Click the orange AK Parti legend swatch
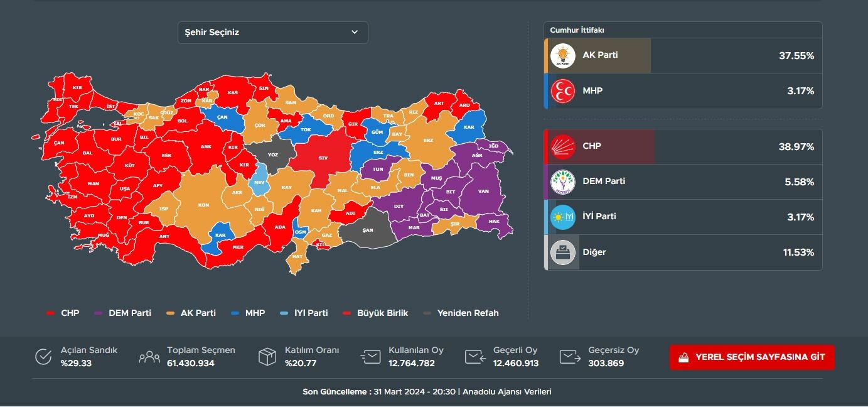Viewport: 868px width, 407px height. coord(171,313)
